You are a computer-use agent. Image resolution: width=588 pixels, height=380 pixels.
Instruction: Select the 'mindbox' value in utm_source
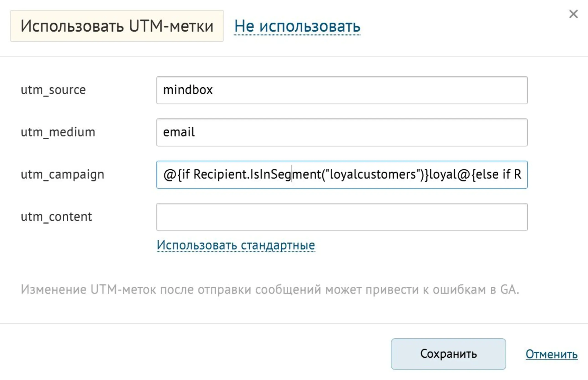[188, 90]
